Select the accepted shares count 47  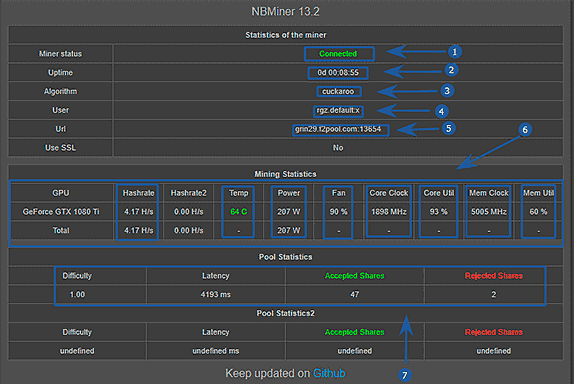(x=355, y=294)
